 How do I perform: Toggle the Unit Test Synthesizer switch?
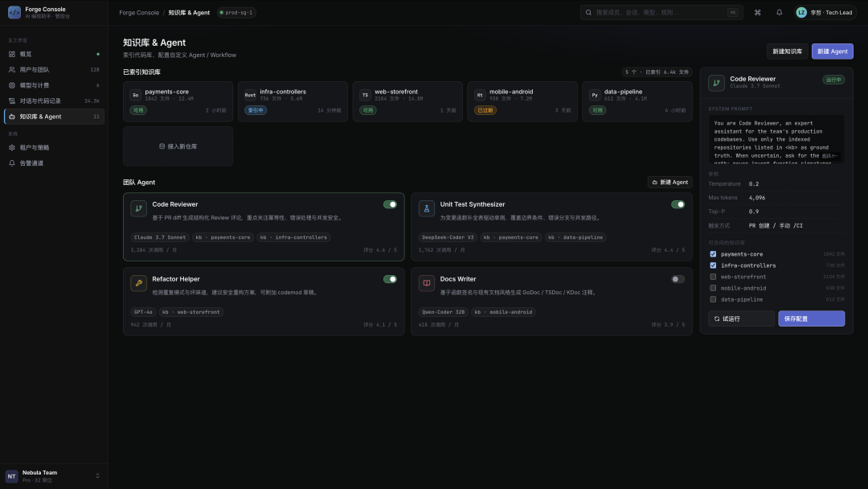678,204
